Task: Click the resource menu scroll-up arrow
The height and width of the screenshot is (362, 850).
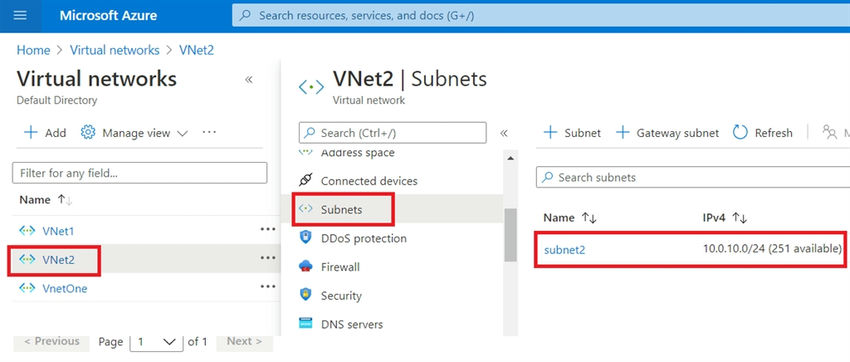Action: tap(510, 158)
